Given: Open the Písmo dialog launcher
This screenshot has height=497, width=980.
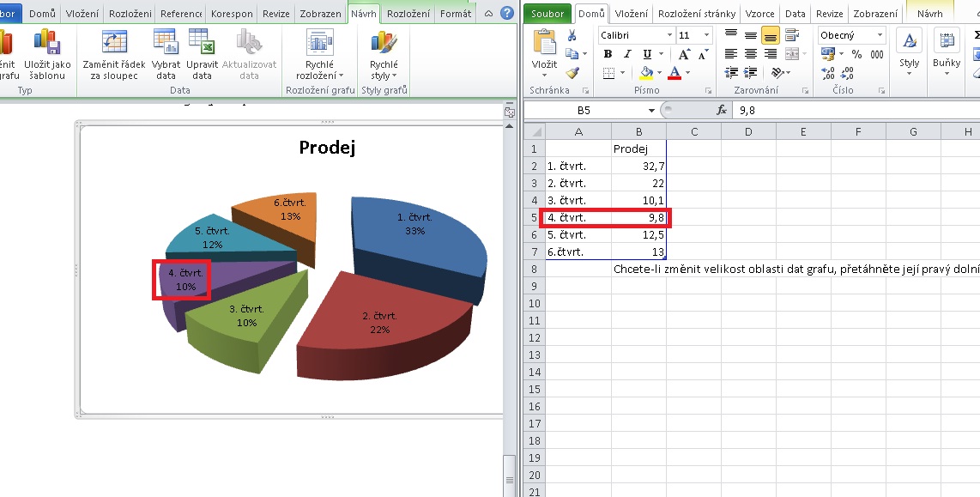Looking at the screenshot, I should click(708, 91).
